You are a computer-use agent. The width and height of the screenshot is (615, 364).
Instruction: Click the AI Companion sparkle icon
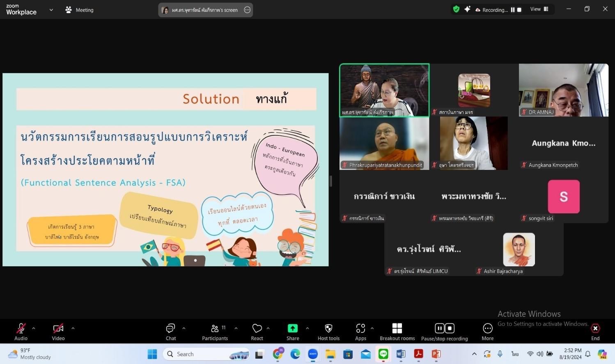tap(467, 9)
